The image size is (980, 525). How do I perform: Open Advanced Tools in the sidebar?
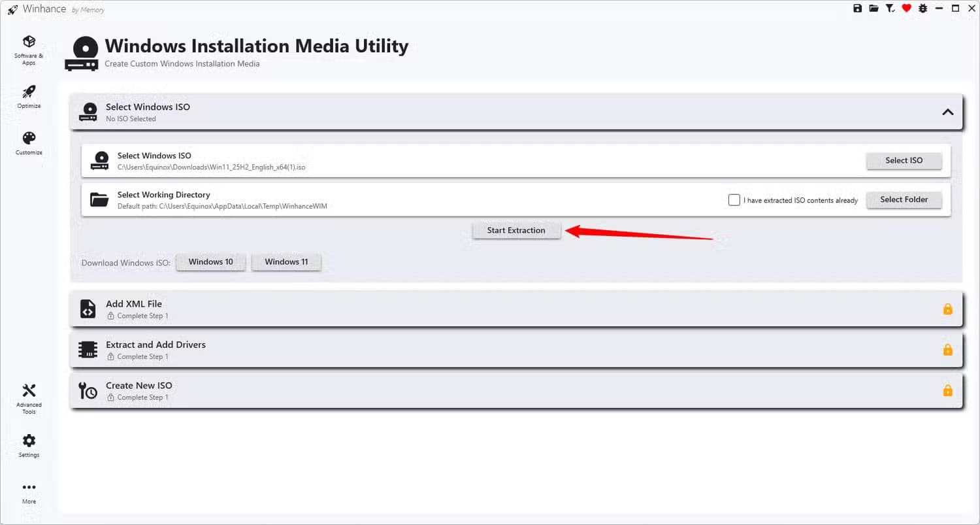[29, 399]
